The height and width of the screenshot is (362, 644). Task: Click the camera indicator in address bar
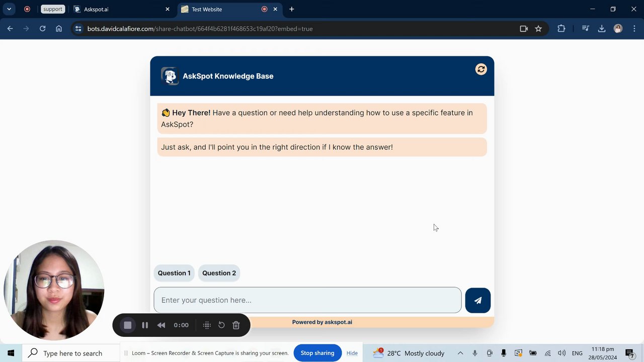(524, 29)
